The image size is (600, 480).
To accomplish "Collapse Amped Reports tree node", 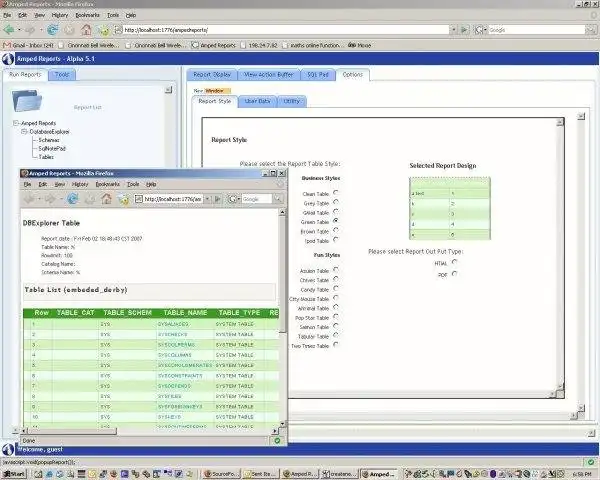I will pyautogui.click(x=16, y=123).
